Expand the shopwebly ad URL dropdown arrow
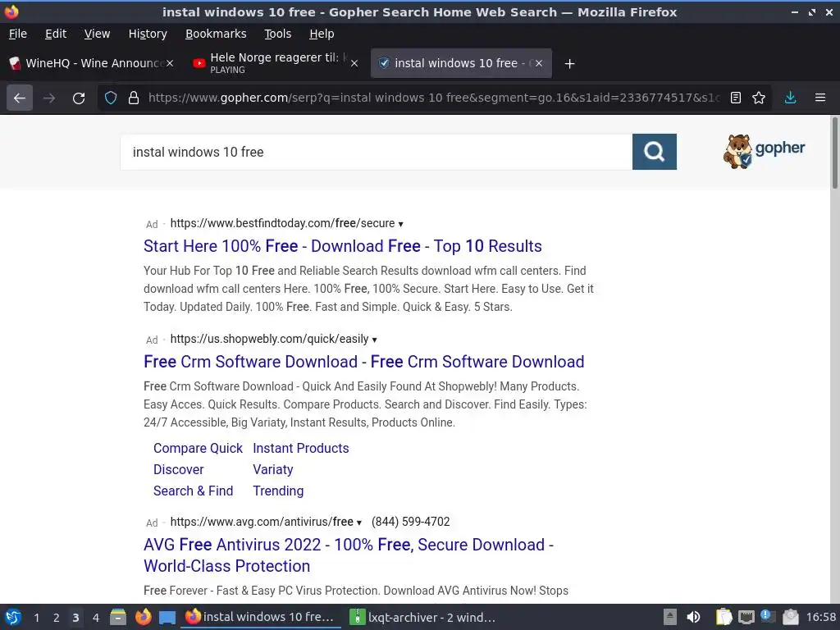840x630 pixels. point(374,340)
